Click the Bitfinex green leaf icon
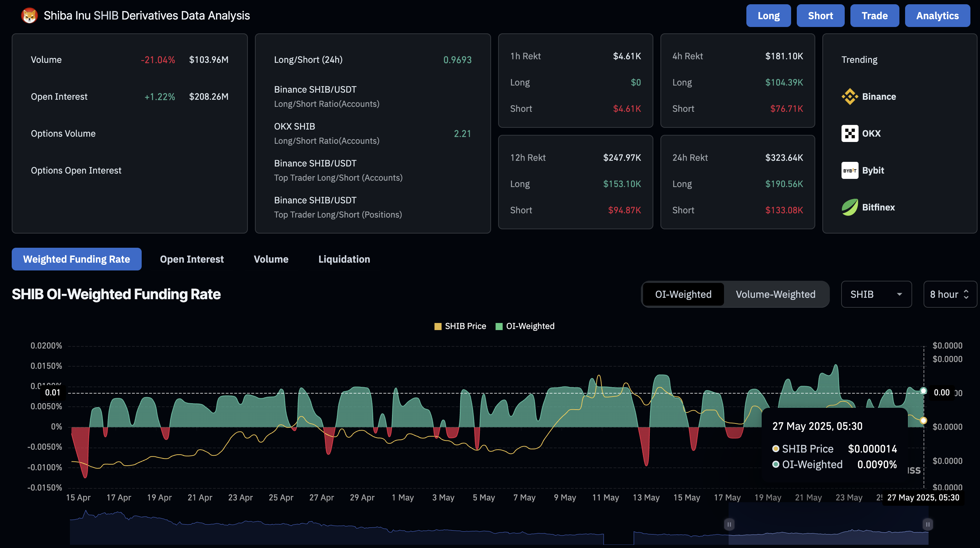The height and width of the screenshot is (548, 980). [x=849, y=207]
